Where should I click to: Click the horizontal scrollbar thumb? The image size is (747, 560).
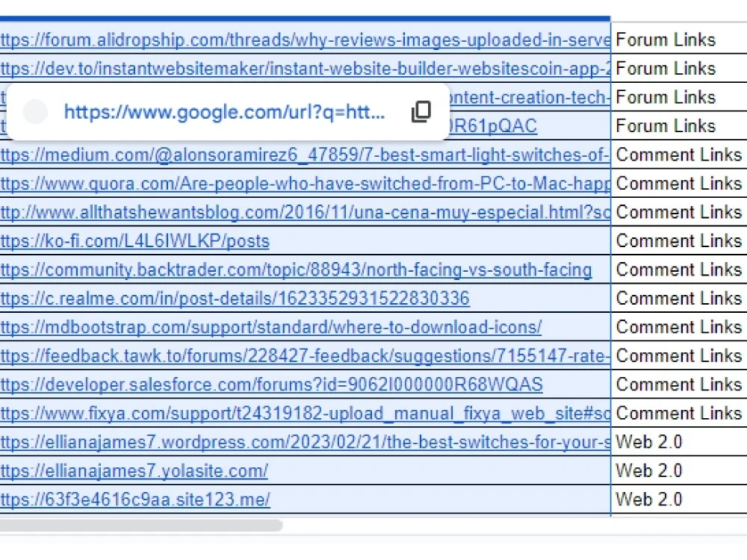141,525
